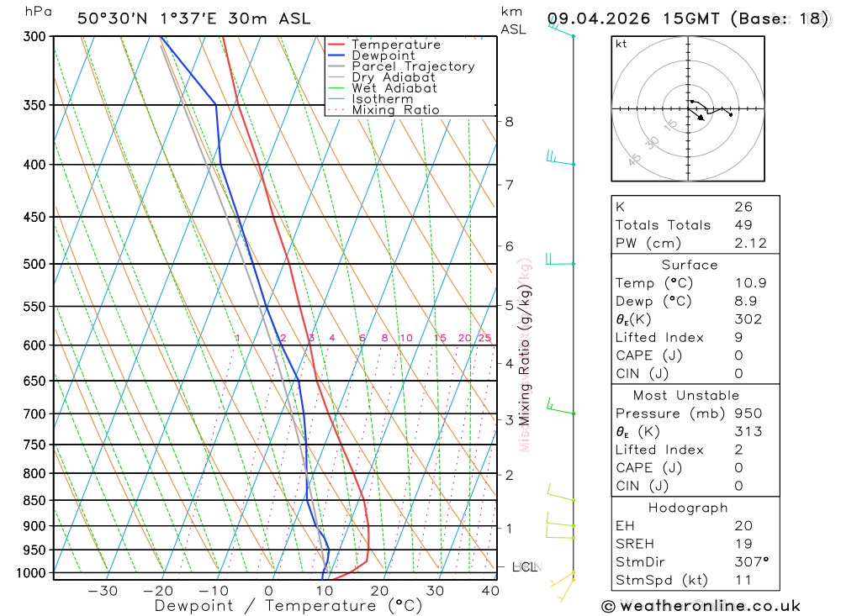841x616 pixels.
Task: Click the Most Unstable section heading
Action: click(x=686, y=395)
